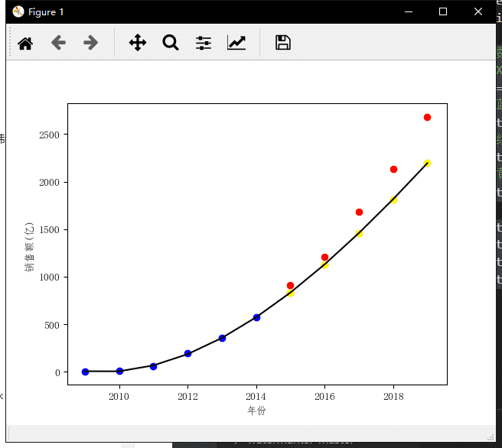
Task: Minimize the Figure 1 window
Action: coord(408,11)
